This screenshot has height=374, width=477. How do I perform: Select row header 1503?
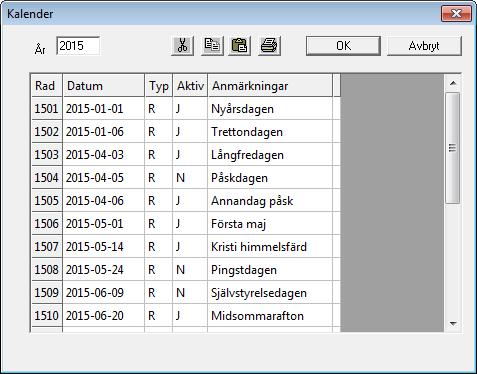tap(47, 155)
